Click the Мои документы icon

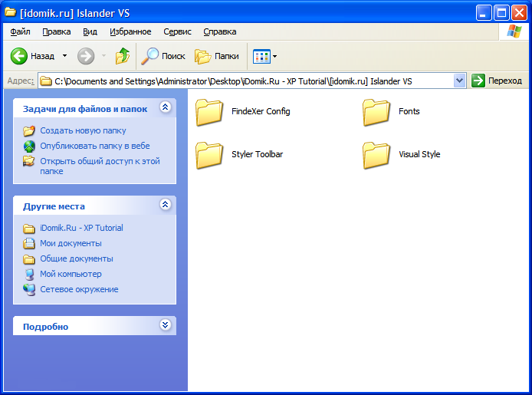[29, 244]
